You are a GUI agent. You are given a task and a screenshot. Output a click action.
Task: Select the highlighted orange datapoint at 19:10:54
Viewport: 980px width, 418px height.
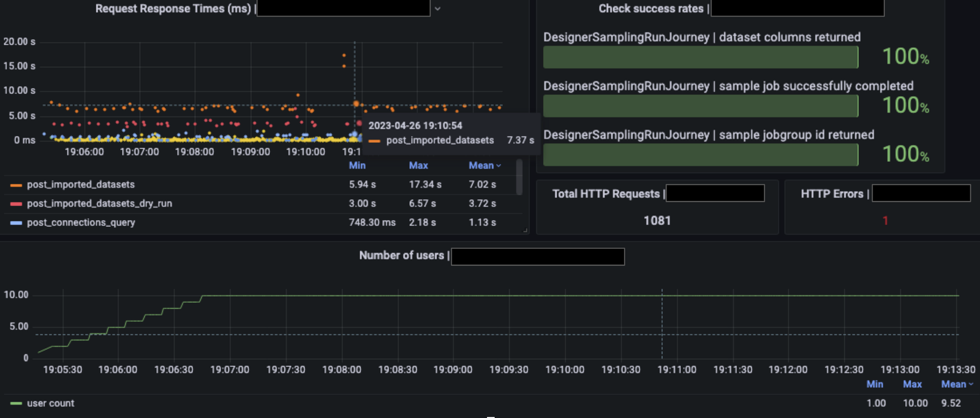(356, 104)
